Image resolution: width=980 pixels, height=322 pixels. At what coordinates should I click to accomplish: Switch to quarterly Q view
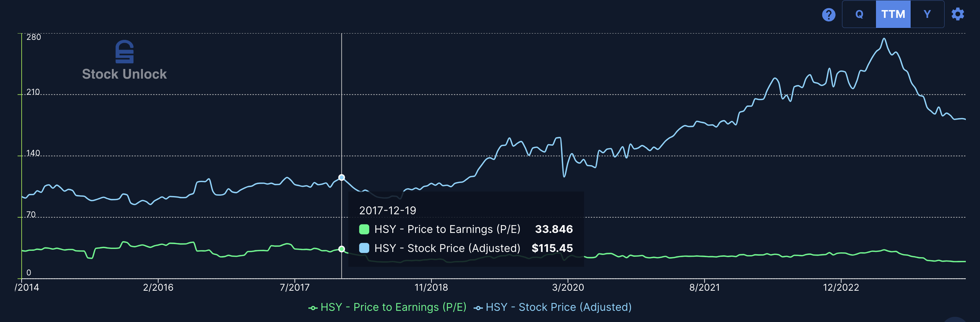[x=859, y=14]
